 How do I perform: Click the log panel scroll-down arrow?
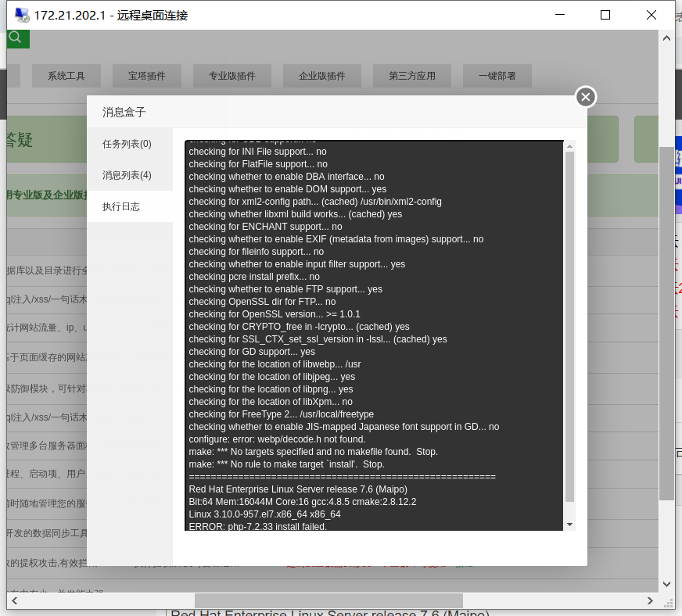click(569, 525)
